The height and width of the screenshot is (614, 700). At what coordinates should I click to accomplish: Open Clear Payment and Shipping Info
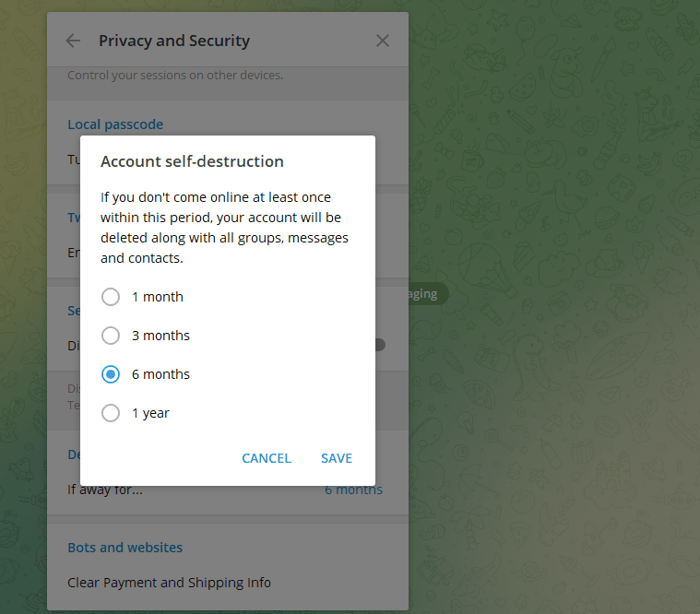[x=169, y=583]
